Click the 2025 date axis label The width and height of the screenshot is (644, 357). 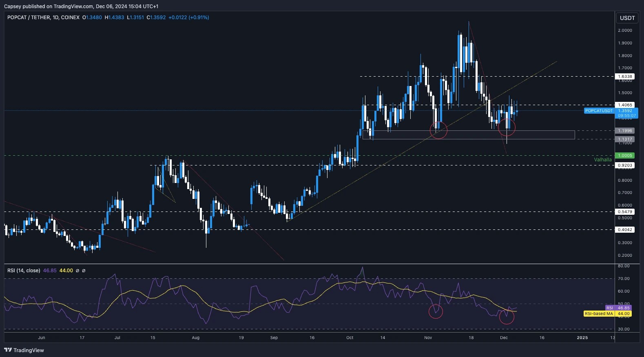coord(582,337)
